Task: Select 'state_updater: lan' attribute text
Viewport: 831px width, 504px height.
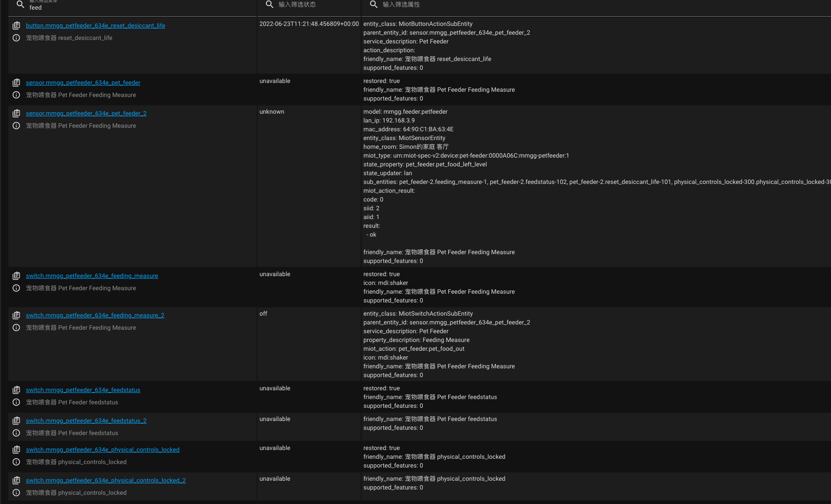Action: point(388,173)
